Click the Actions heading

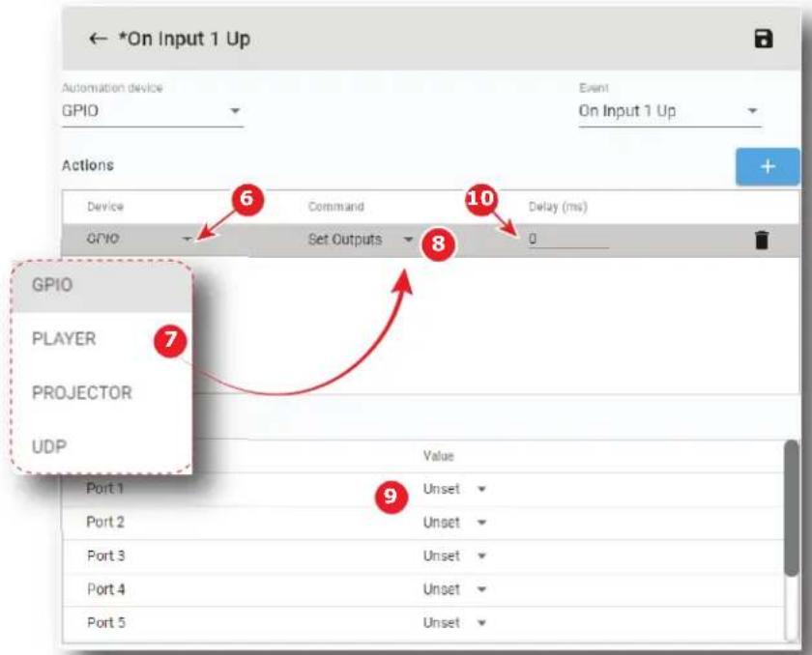(88, 165)
